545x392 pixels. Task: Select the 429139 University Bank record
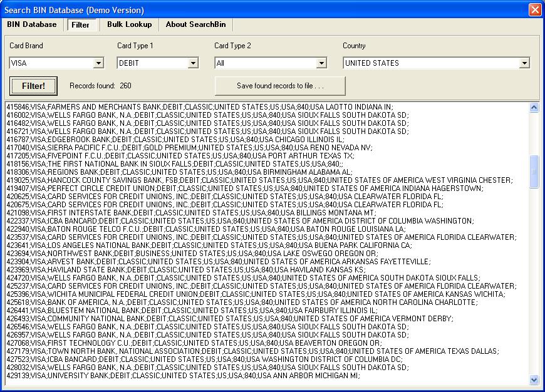click(x=184, y=376)
